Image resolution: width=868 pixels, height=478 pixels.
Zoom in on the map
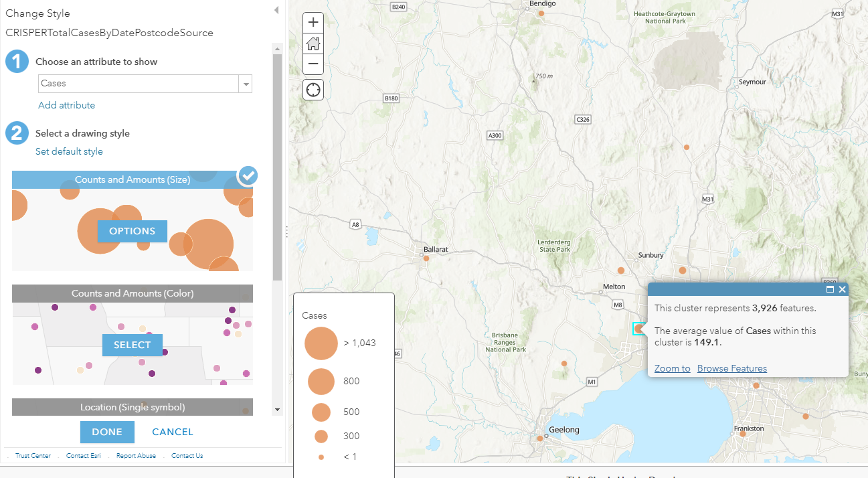click(x=313, y=22)
